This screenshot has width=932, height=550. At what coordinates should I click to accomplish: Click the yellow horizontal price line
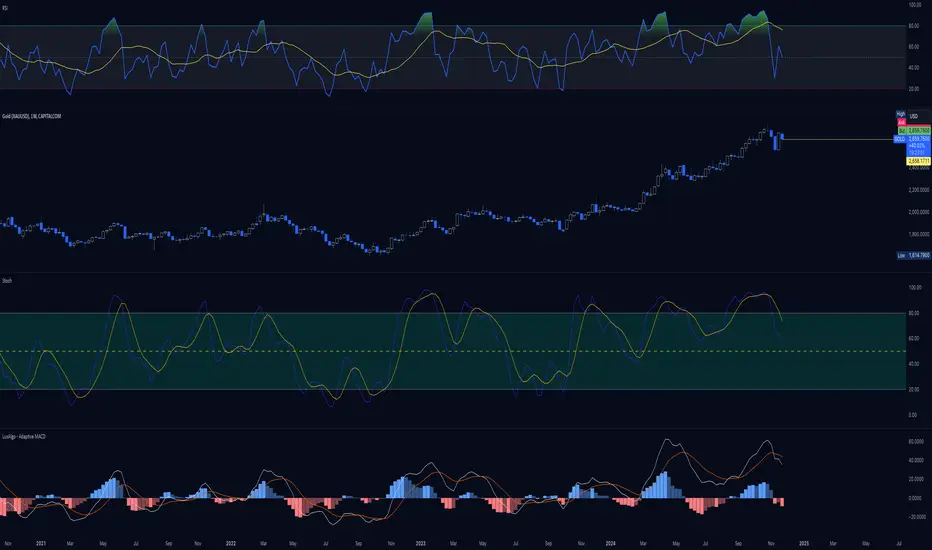(x=839, y=140)
